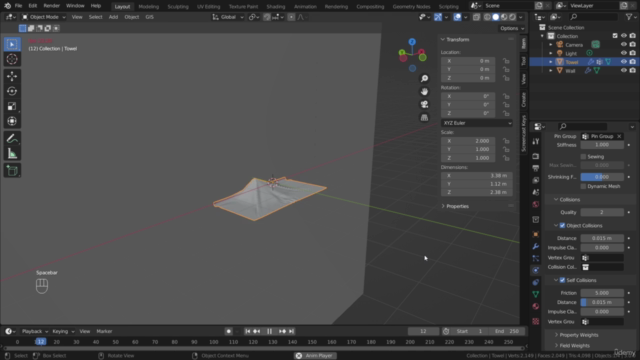
Task: Open the Tool sidebar tab
Action: tap(524, 61)
